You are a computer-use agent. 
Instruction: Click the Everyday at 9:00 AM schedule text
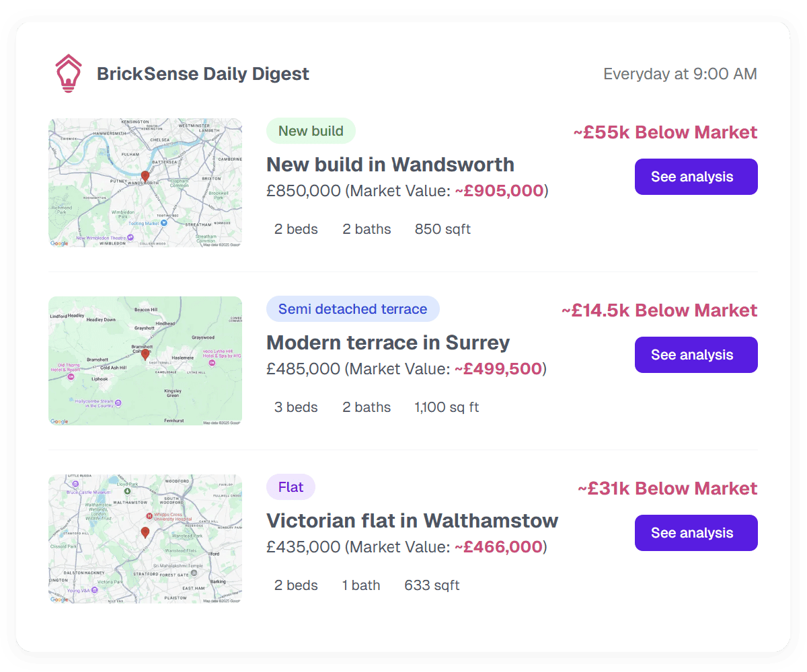tap(681, 74)
